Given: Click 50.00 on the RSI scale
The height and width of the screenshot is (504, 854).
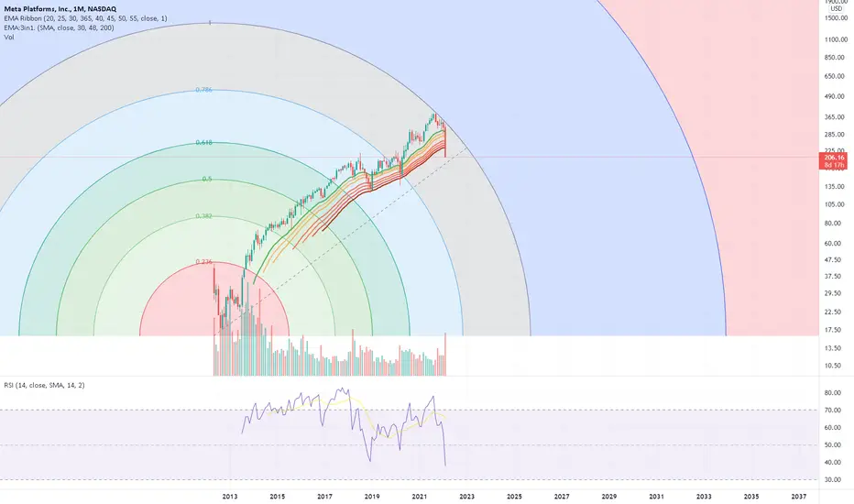Looking at the screenshot, I should click(x=833, y=445).
